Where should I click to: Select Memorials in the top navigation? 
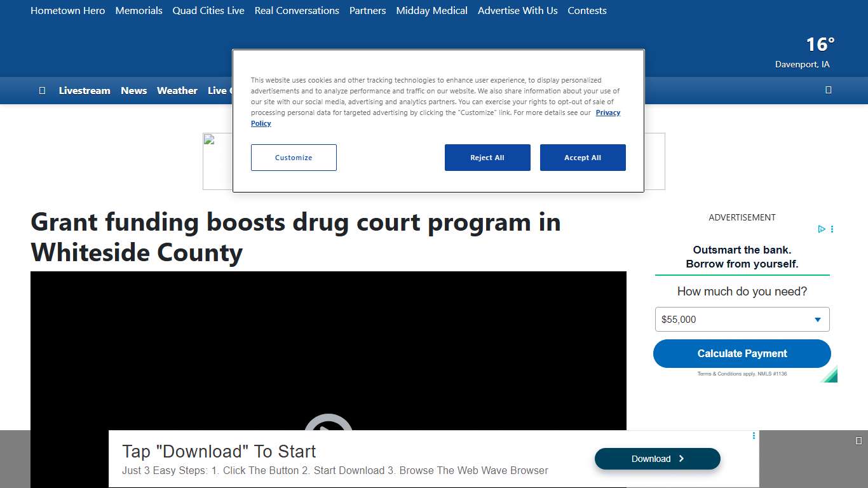139,10
